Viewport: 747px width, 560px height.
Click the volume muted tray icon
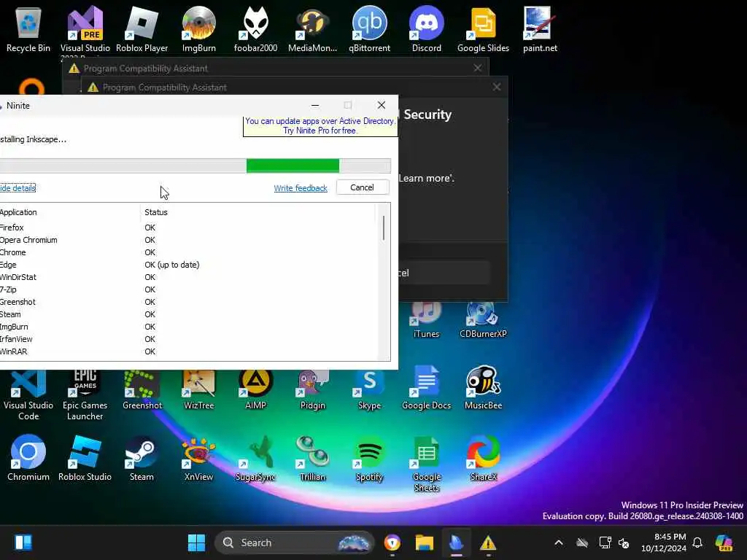click(624, 542)
